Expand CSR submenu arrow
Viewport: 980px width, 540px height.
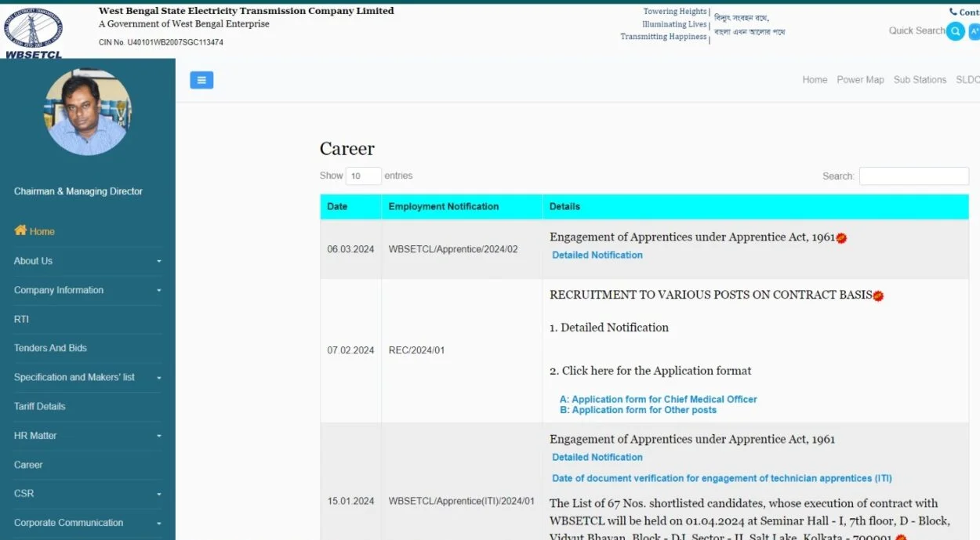tap(159, 494)
